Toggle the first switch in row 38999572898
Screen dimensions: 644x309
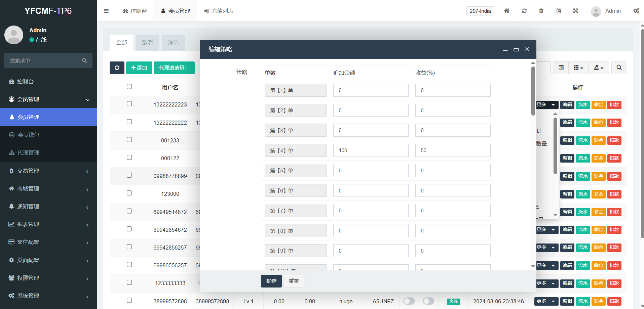tap(409, 301)
